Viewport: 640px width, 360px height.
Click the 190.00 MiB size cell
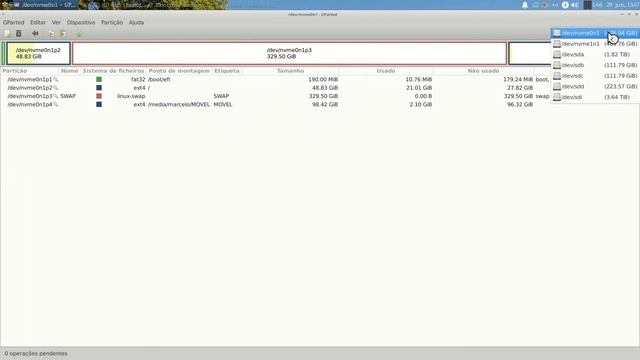pos(323,80)
